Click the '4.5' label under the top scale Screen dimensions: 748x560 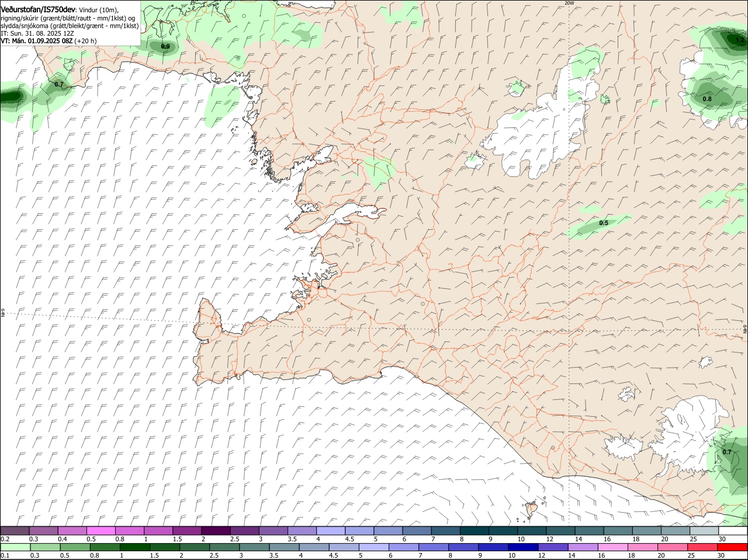[349, 539]
